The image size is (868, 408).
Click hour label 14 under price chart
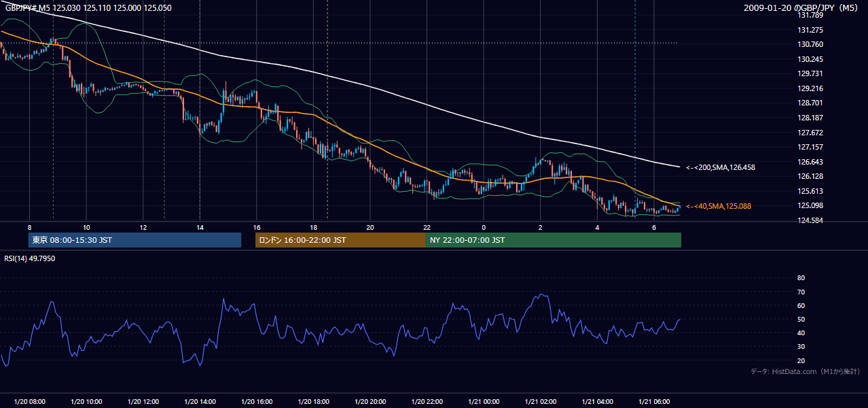(200, 227)
